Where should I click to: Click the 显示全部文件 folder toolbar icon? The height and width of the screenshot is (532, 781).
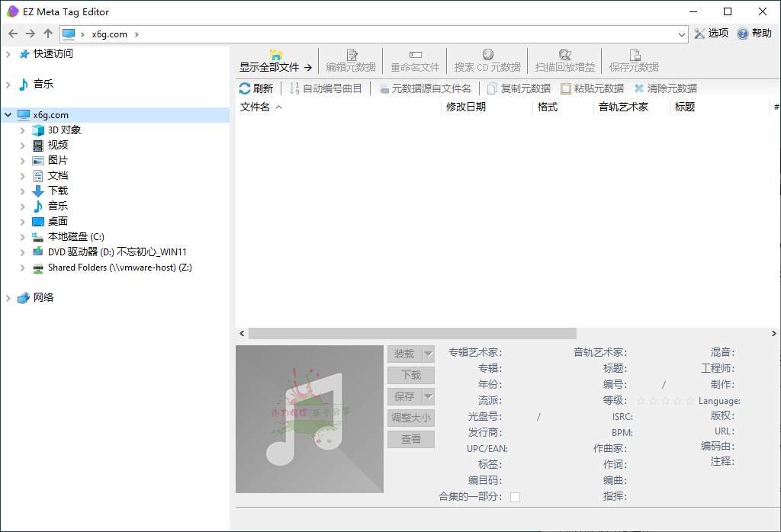tap(276, 55)
